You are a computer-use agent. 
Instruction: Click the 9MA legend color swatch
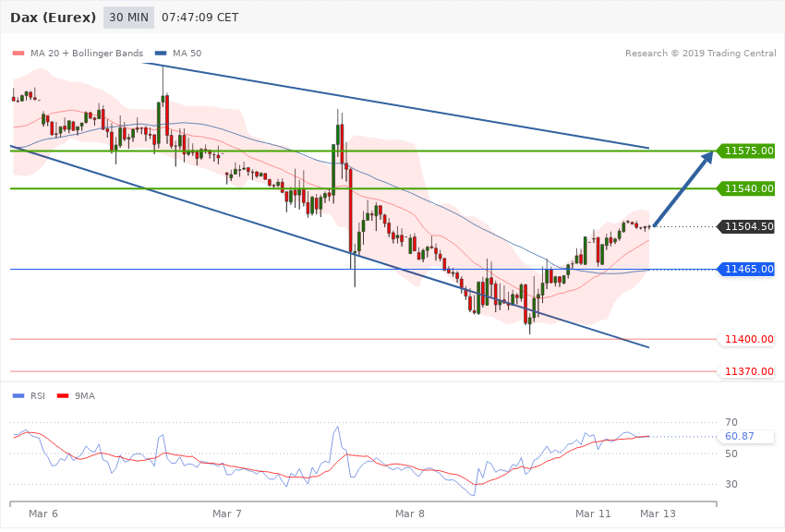click(x=63, y=396)
